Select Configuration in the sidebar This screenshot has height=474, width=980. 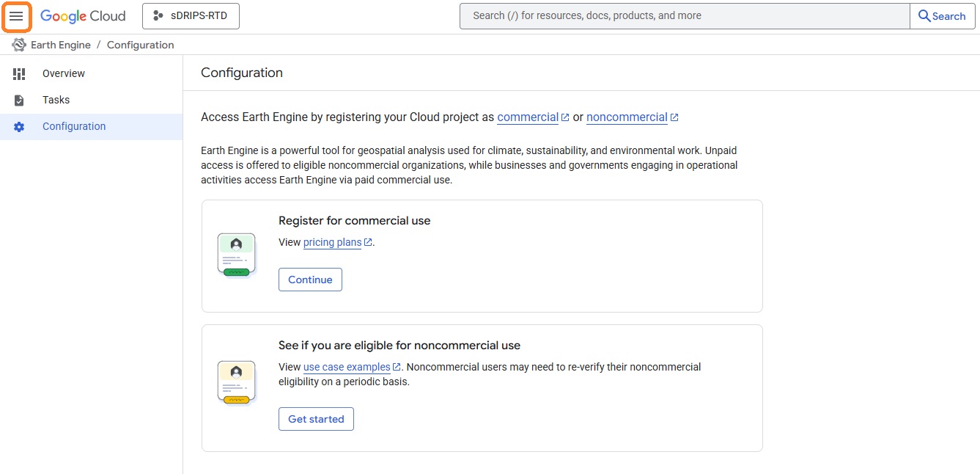[91, 126]
